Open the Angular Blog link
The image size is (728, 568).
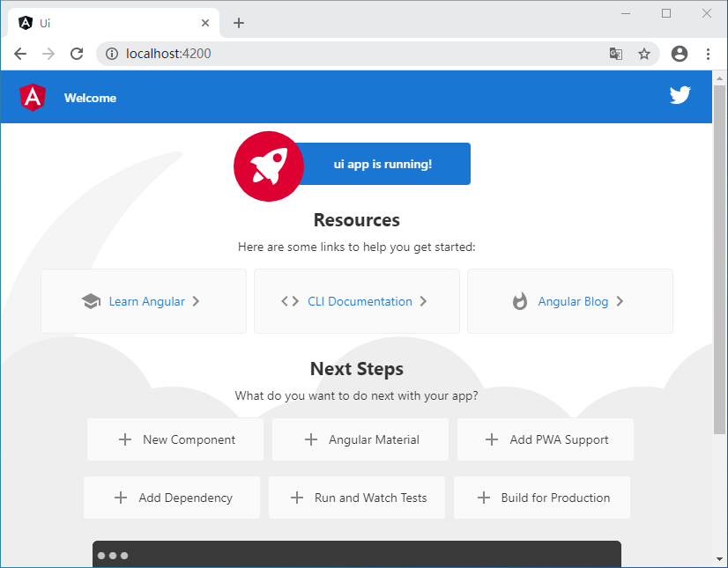click(x=572, y=301)
